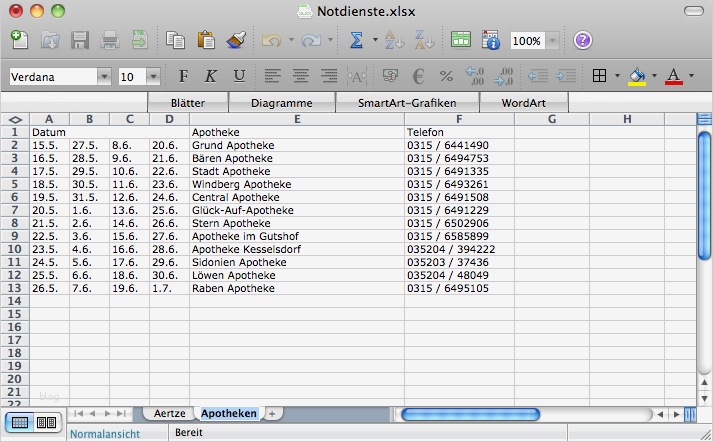Click the Import icon with green arrow
This screenshot has height=442, width=713.
140,40
